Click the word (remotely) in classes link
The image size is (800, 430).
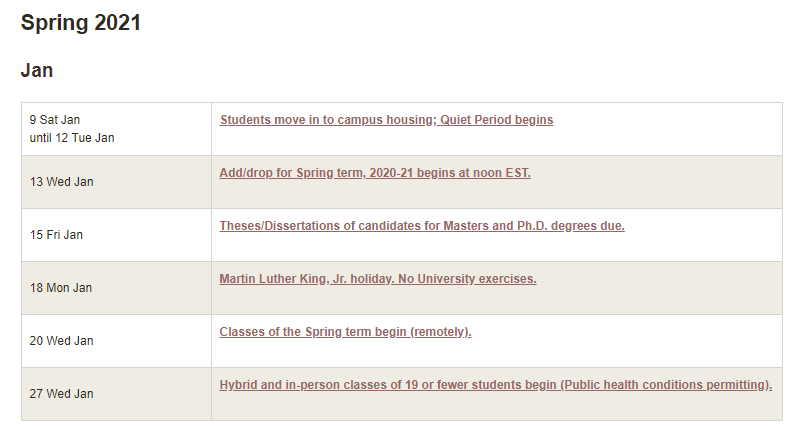[x=440, y=332]
